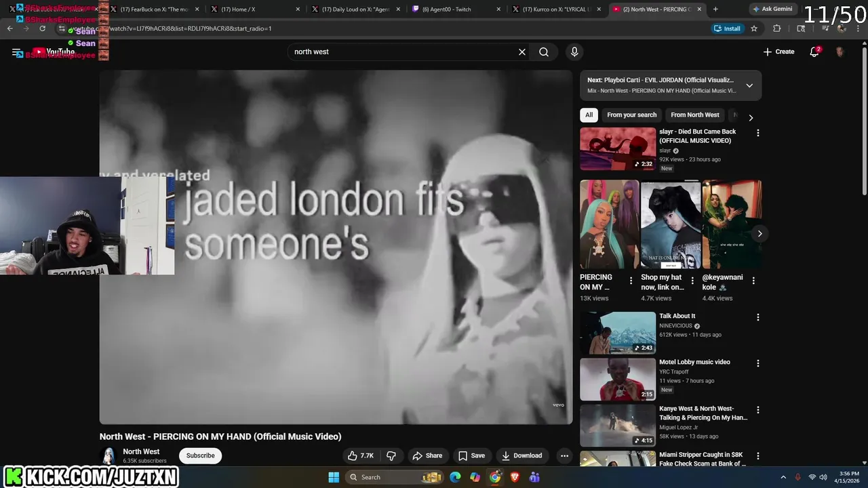Install YouTube app from address bar
Screen dimensions: 868x488
(727, 28)
